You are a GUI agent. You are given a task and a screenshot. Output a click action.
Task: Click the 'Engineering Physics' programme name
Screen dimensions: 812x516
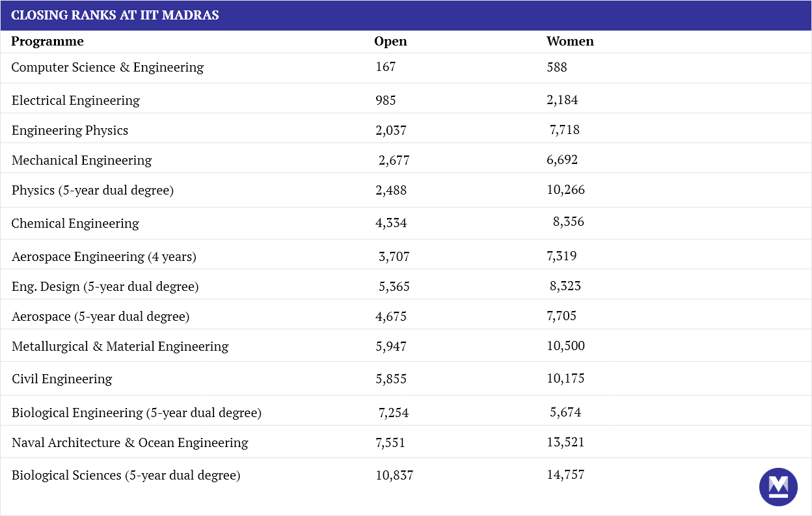tap(70, 130)
